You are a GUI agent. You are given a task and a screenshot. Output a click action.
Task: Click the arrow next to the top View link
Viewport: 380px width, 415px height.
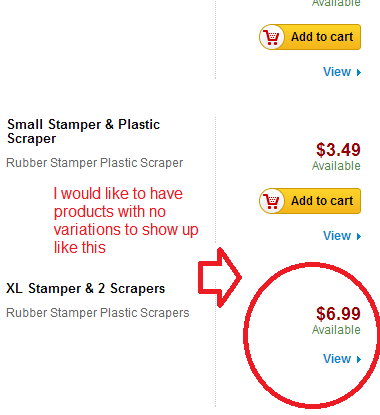359,72
